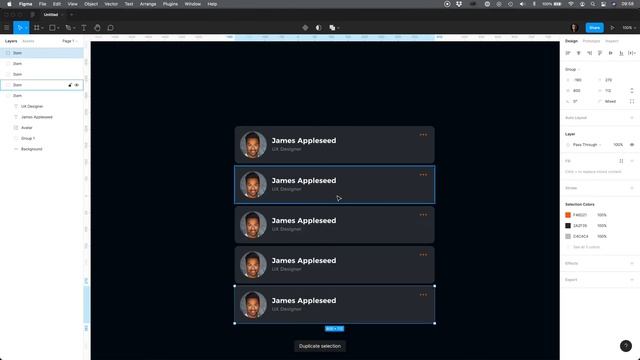Add Auto Layout with plus icon
This screenshot has width=640, height=360.
[x=632, y=118]
